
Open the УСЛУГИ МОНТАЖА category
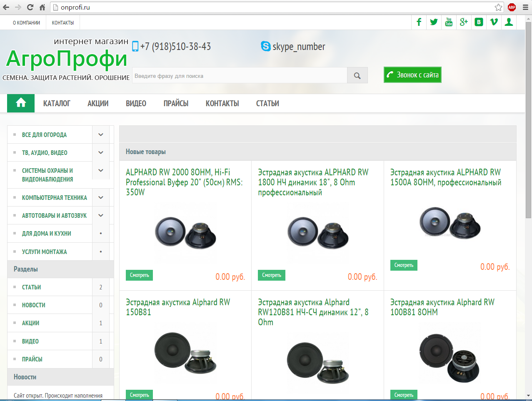[44, 252]
